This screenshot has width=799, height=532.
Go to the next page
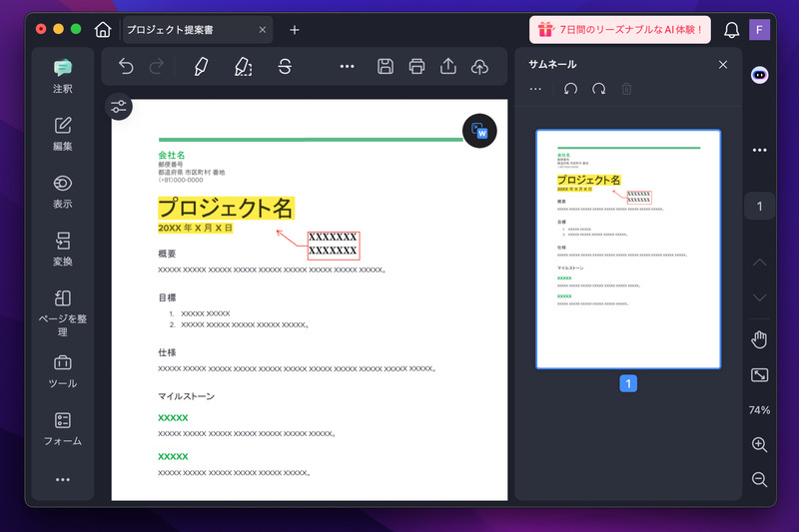click(760, 297)
